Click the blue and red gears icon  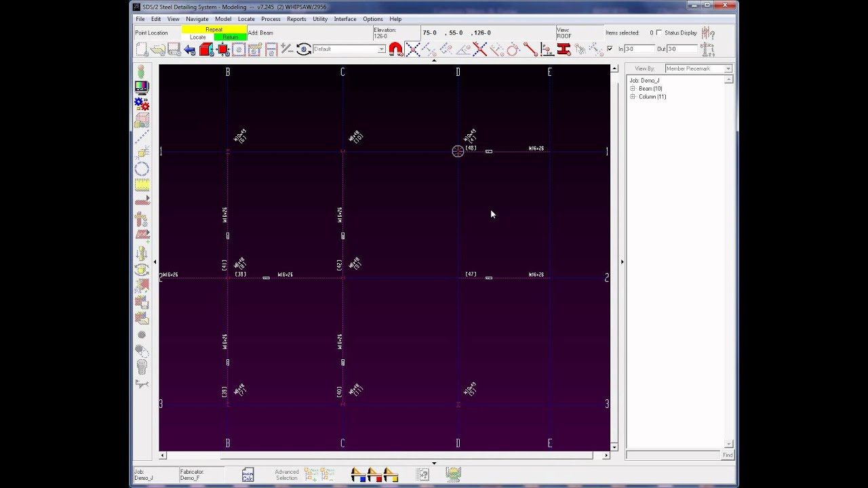click(141, 104)
